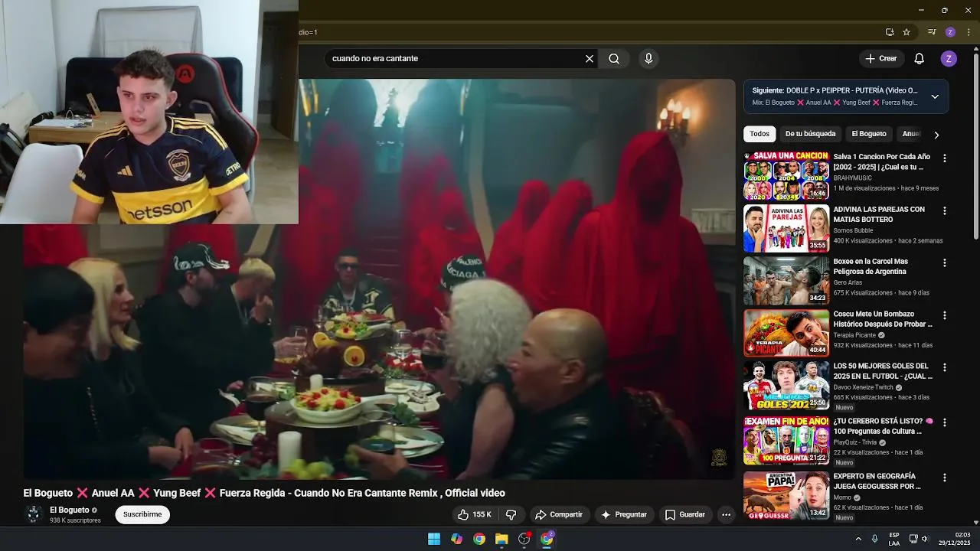Show hidden system tray icons

(x=858, y=539)
